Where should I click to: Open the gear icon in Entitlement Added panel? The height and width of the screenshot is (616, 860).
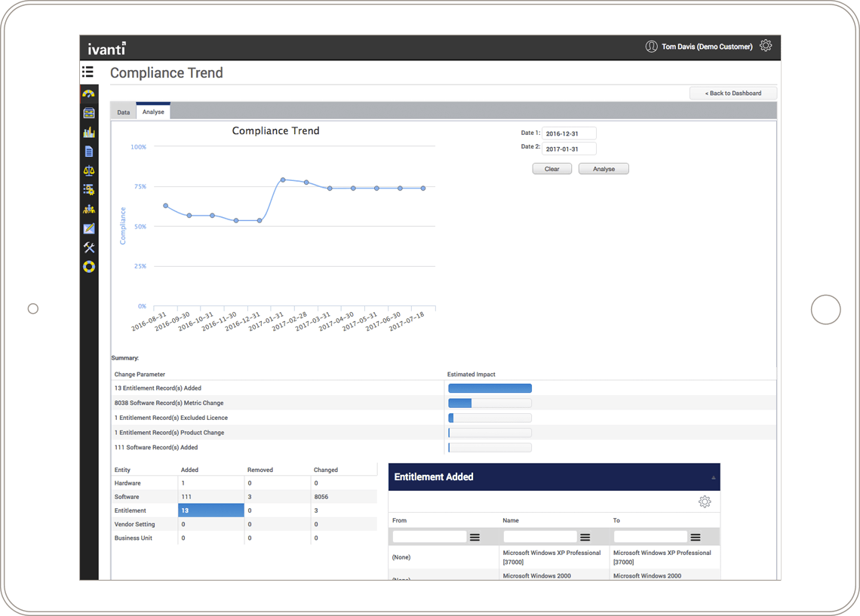(705, 501)
